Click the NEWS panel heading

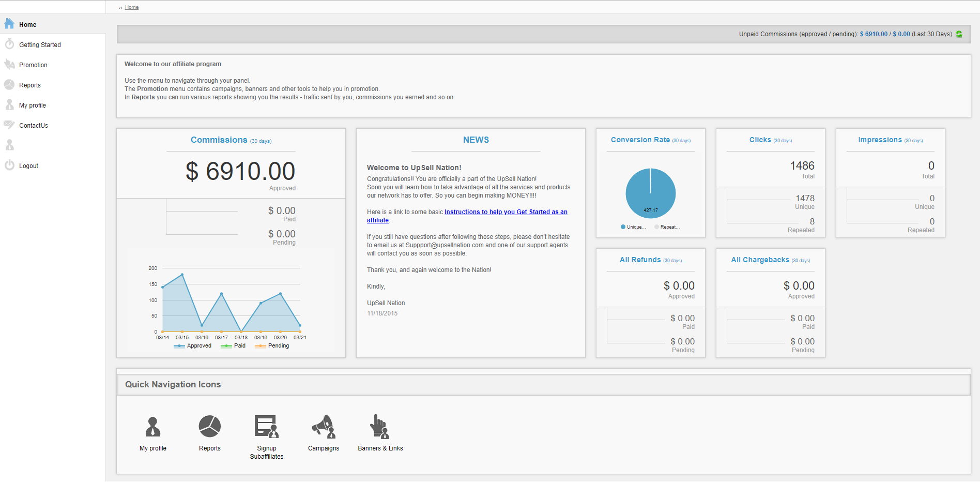point(476,140)
